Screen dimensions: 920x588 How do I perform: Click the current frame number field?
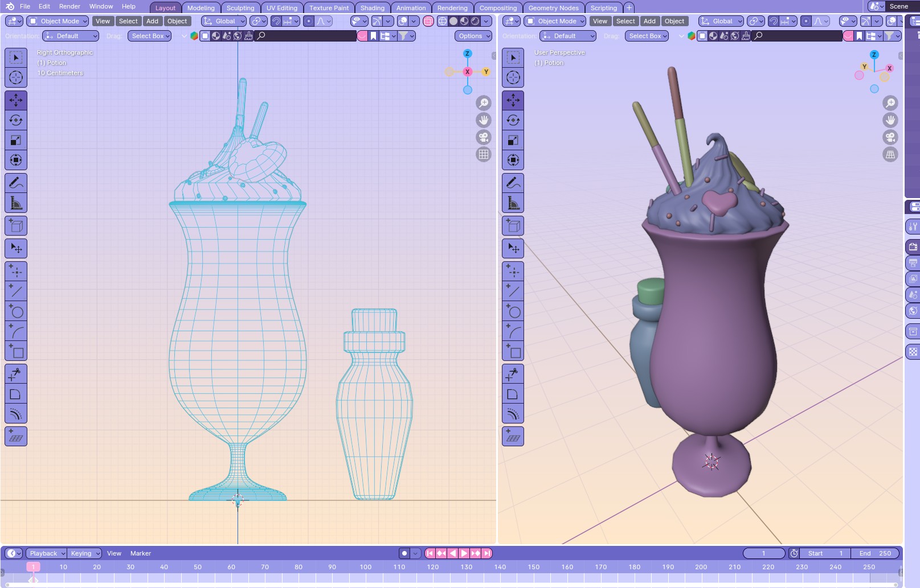[763, 553]
